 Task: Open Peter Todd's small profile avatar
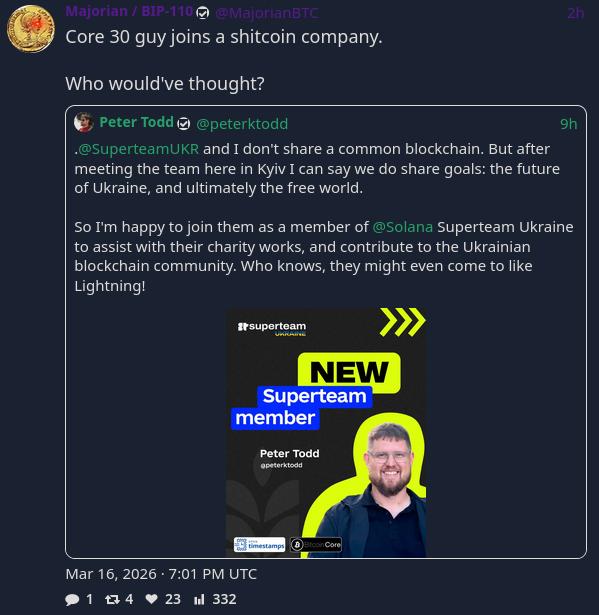pyautogui.click(x=84, y=122)
